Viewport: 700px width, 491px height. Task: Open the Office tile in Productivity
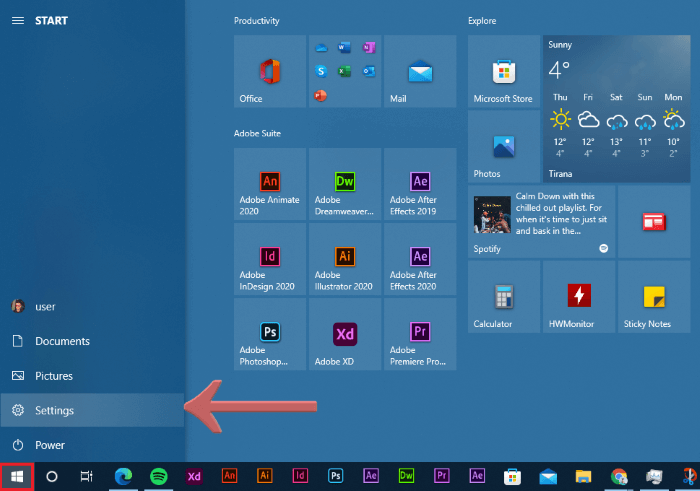pos(270,71)
